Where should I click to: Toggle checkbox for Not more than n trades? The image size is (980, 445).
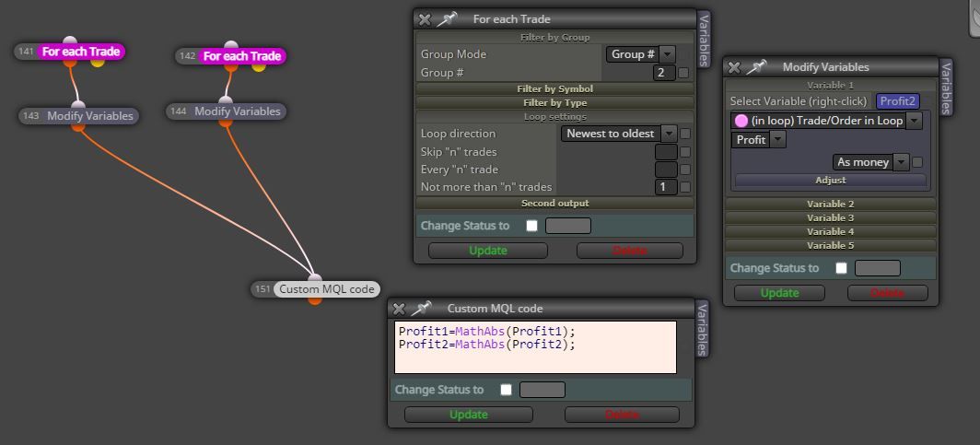pyautogui.click(x=685, y=187)
